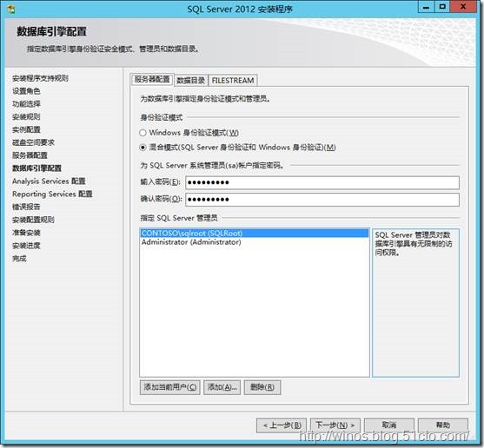Screen dimensions: 484x448
Task: Click 错误报告 step in sidebar
Action: (26, 207)
